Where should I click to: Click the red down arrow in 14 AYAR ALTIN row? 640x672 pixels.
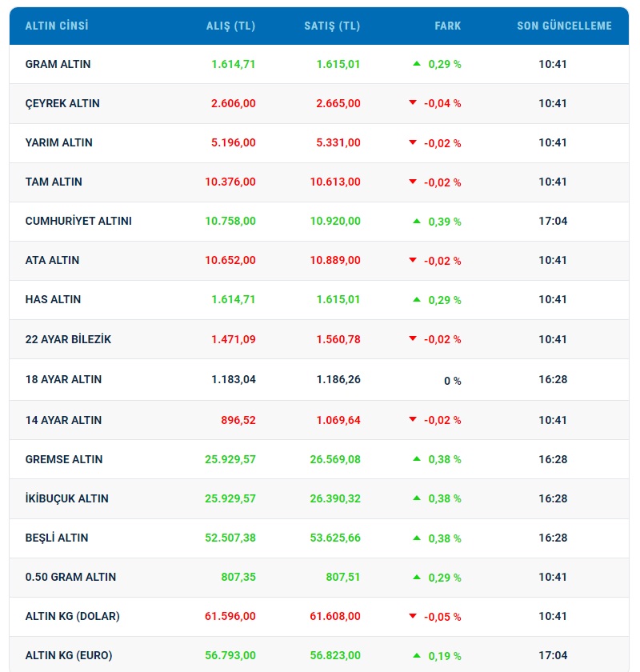(x=413, y=419)
